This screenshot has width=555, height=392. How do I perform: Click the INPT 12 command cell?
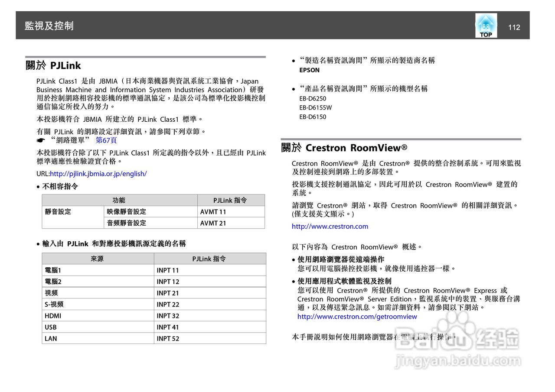210,281
